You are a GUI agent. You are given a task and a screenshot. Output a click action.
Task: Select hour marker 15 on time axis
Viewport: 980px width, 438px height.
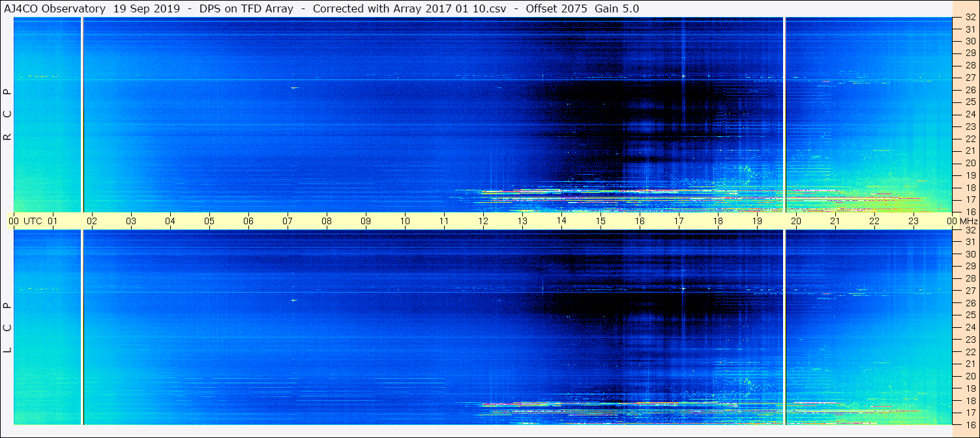[x=601, y=222]
